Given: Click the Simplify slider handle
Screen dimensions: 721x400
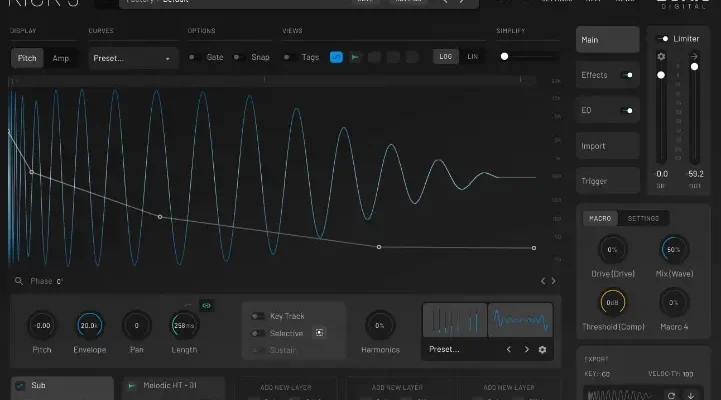Looking at the screenshot, I should [504, 57].
